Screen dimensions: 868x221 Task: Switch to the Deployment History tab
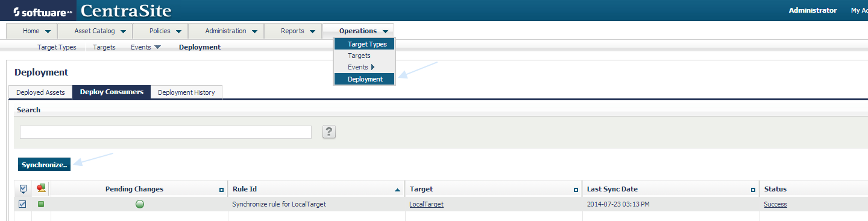[x=186, y=92]
